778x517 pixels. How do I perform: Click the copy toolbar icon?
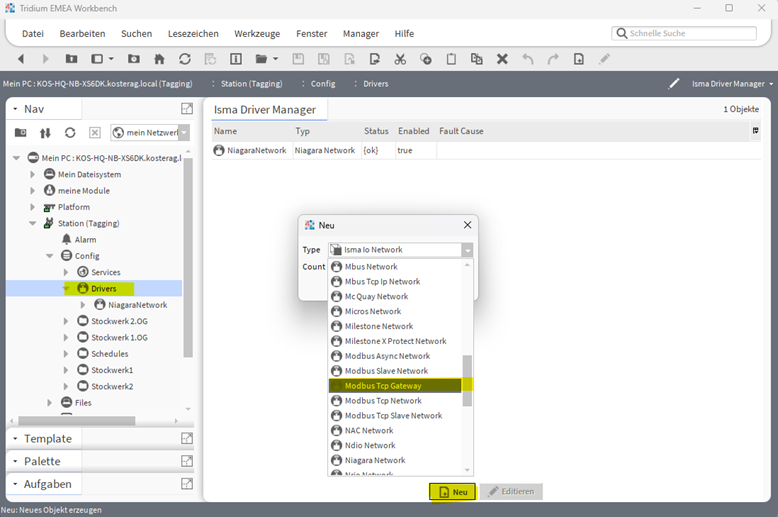tap(426, 59)
